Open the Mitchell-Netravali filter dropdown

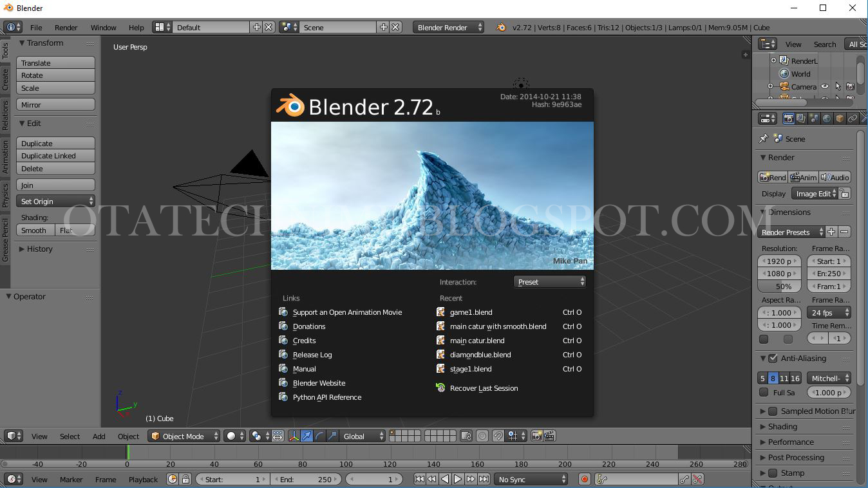point(829,378)
